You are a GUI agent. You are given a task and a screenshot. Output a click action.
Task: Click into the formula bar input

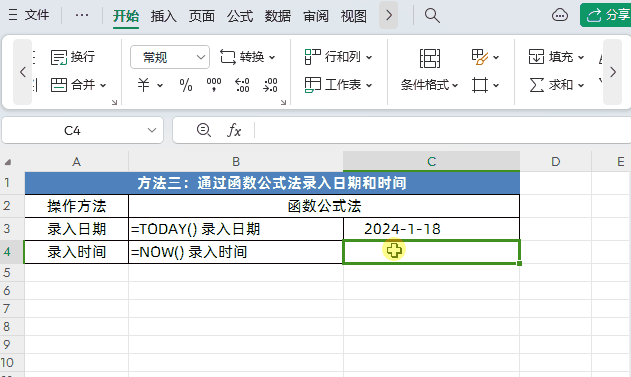point(443,130)
